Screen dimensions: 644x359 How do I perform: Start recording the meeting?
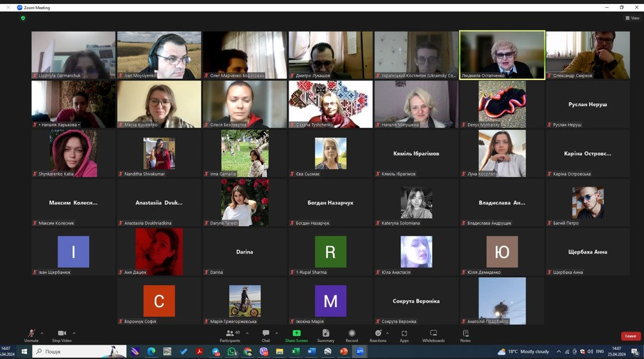click(351, 335)
